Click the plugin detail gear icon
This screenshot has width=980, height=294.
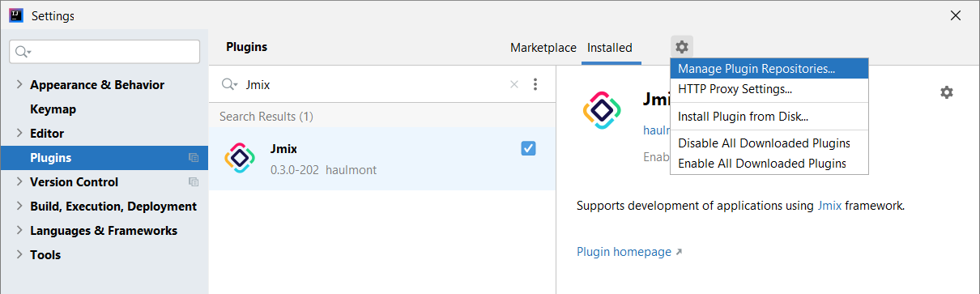pos(947,92)
